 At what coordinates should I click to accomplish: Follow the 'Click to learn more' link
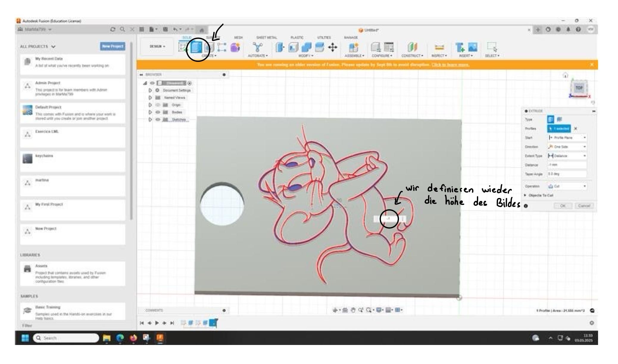450,65
